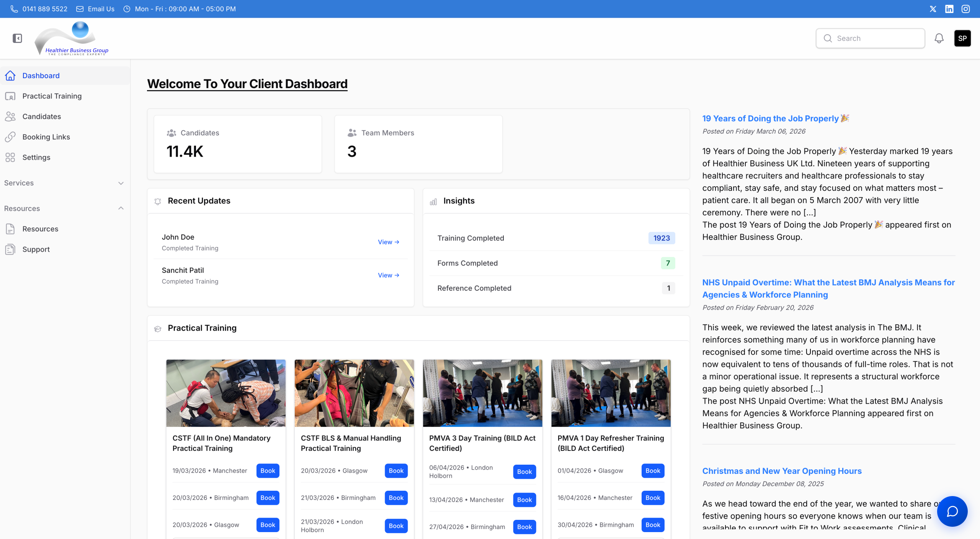Click the Support document icon in sidebar
The width and height of the screenshot is (980, 539).
tap(10, 249)
